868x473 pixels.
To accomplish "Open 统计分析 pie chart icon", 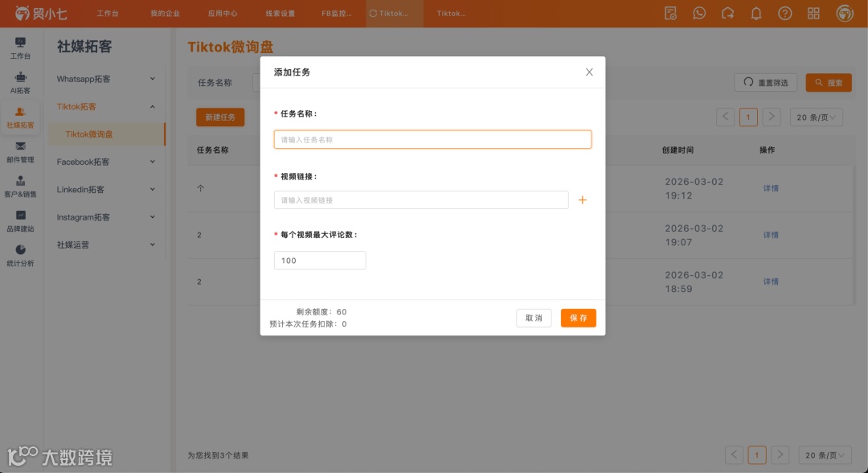I will 20,250.
